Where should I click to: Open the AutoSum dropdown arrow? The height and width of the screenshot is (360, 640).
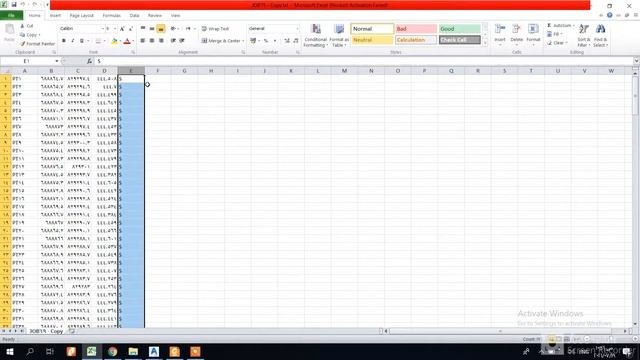click(x=573, y=26)
